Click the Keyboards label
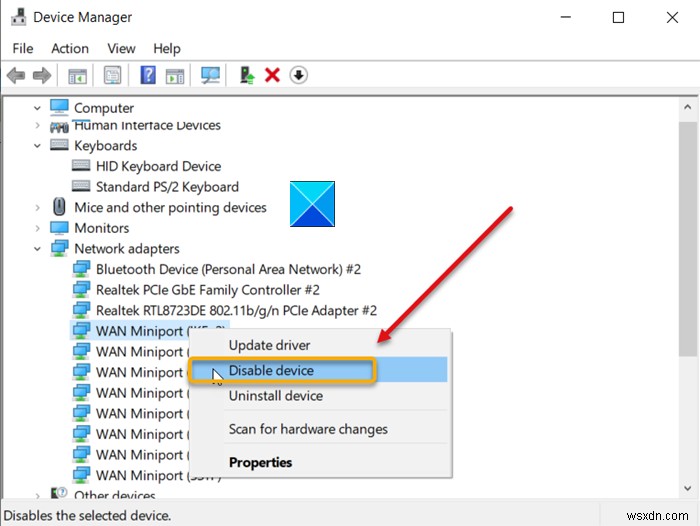The height and width of the screenshot is (526, 700). click(x=105, y=146)
